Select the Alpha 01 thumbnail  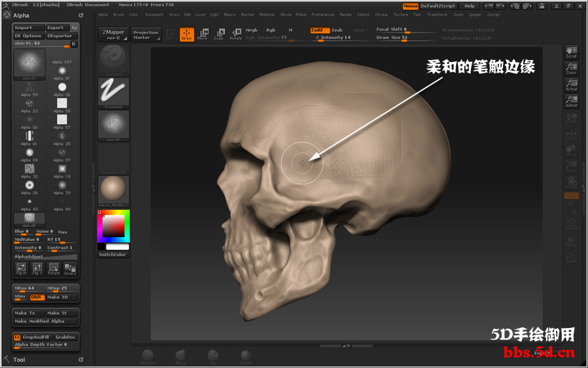pyautogui.click(x=62, y=73)
